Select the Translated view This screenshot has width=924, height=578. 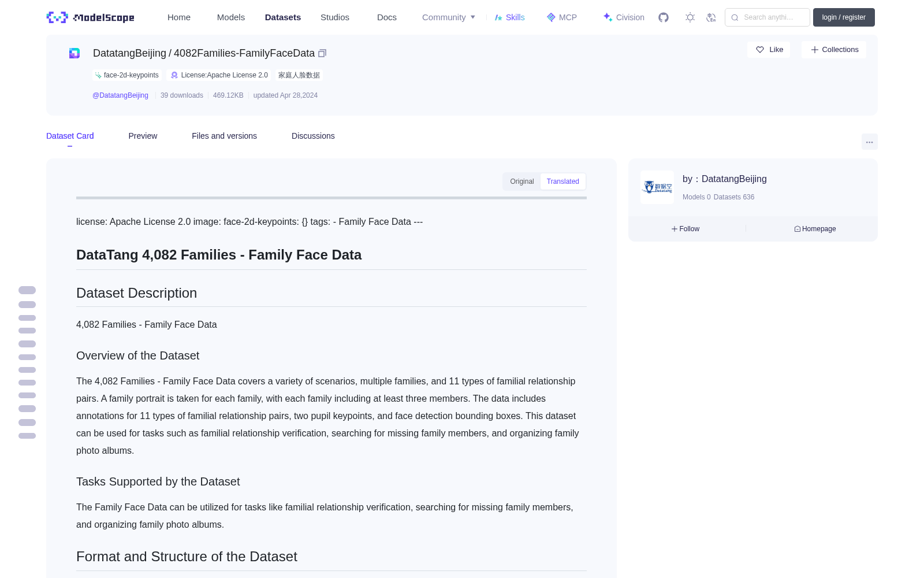click(563, 181)
